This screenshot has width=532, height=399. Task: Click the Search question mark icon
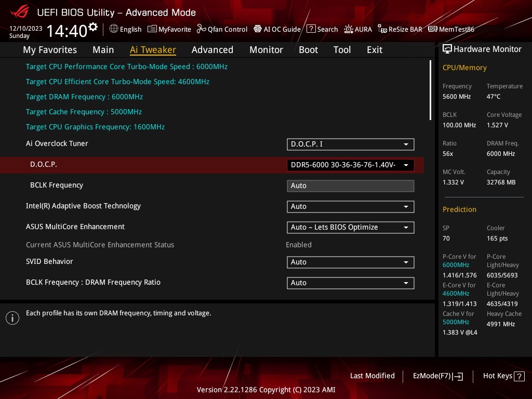[x=311, y=29]
